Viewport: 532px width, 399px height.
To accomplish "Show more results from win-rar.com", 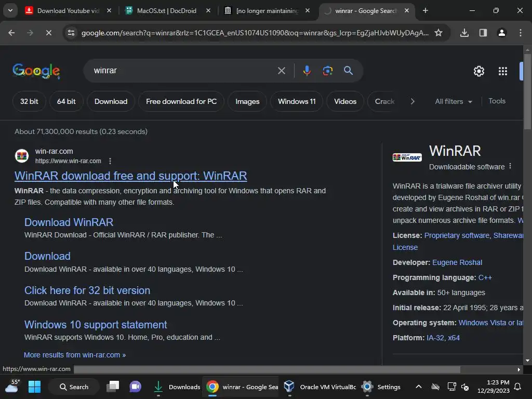I will [75, 355].
